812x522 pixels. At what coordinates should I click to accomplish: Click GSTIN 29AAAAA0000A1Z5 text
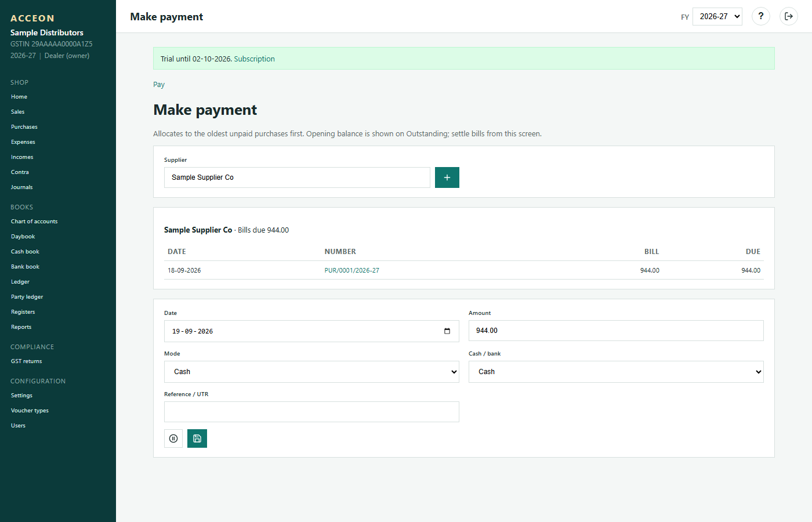click(52, 44)
